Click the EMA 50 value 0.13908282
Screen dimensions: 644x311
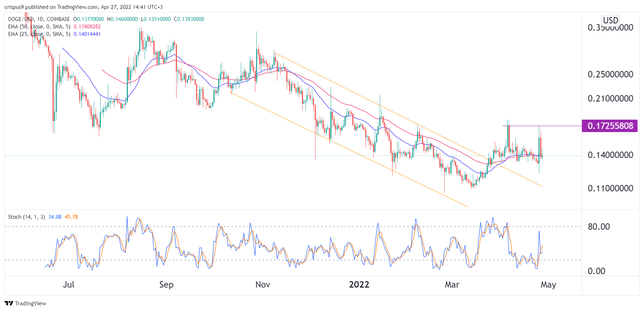pyautogui.click(x=87, y=27)
